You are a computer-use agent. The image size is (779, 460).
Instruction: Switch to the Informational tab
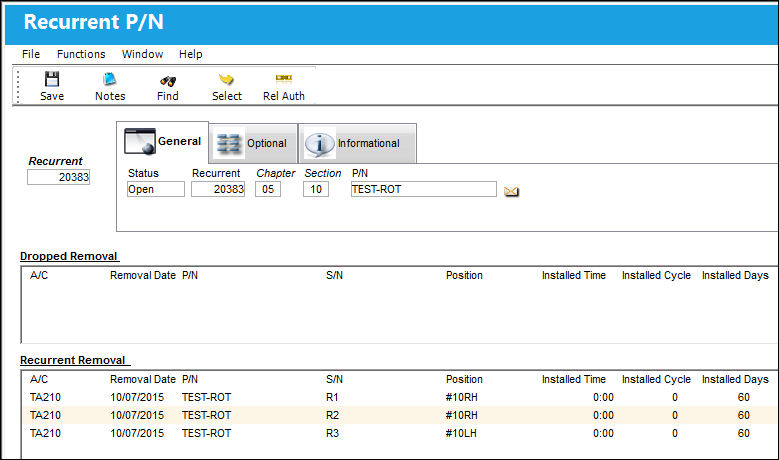coord(357,144)
